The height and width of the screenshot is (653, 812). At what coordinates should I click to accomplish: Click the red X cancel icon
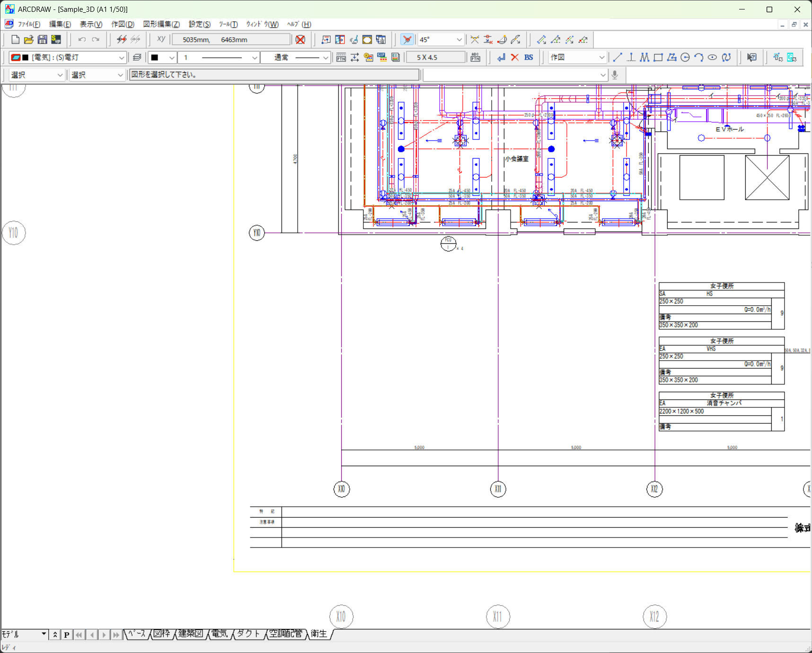point(515,57)
